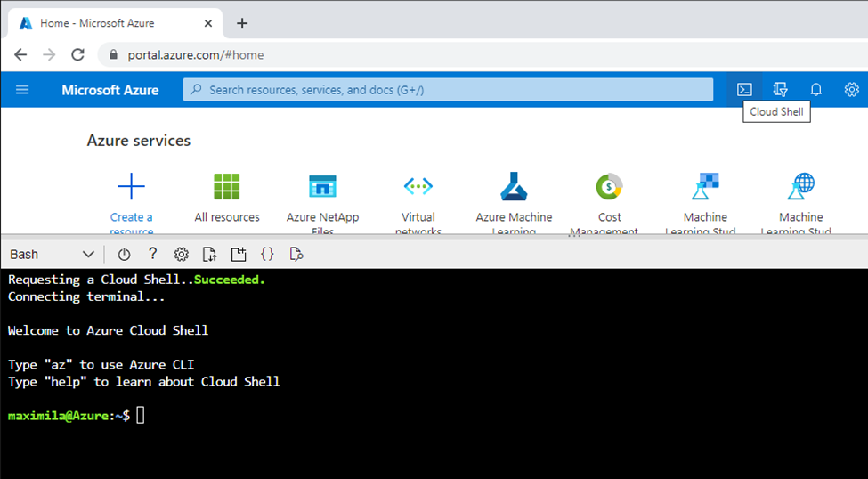
Task: Open a new Cloud Shell session icon
Action: 239,254
